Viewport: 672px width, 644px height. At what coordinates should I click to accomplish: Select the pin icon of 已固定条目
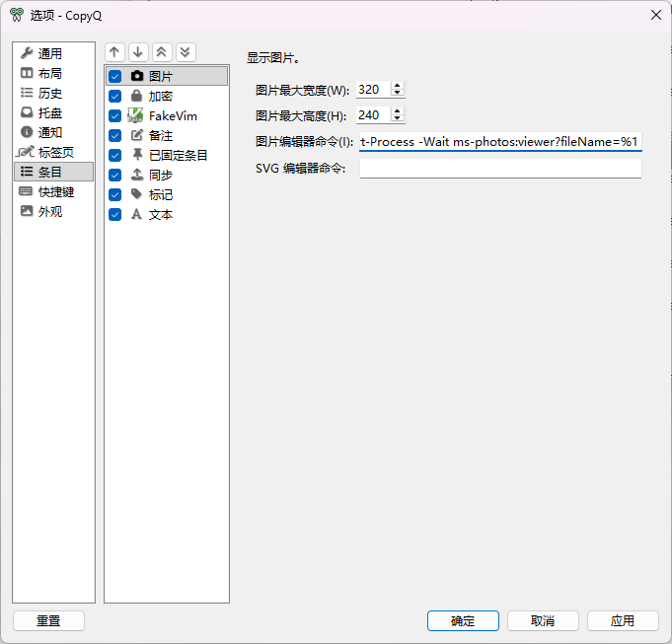coord(137,155)
